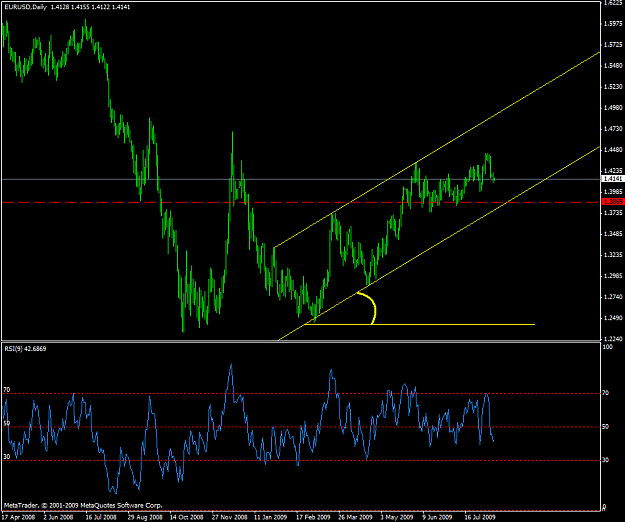The image size is (625, 522).
Task: Click the 1.5975 price axis label
Action: [613, 24]
